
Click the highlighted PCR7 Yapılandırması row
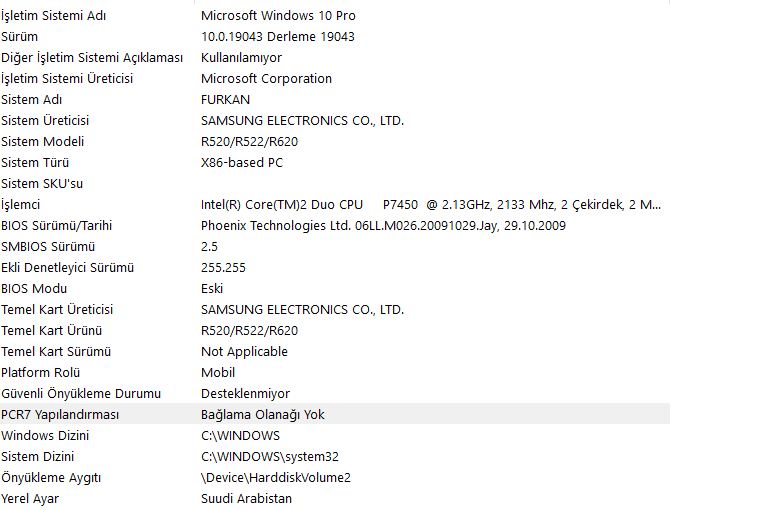(x=335, y=415)
